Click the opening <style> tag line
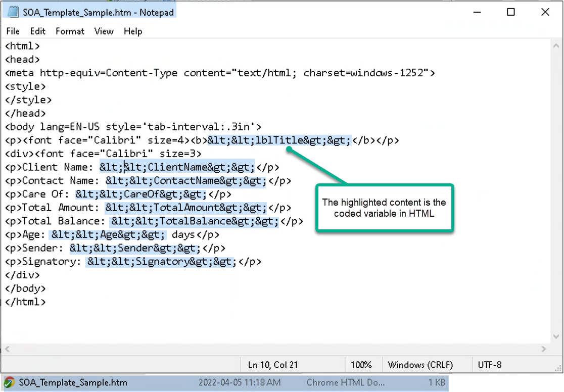This screenshot has width=564, height=392. pos(26,86)
